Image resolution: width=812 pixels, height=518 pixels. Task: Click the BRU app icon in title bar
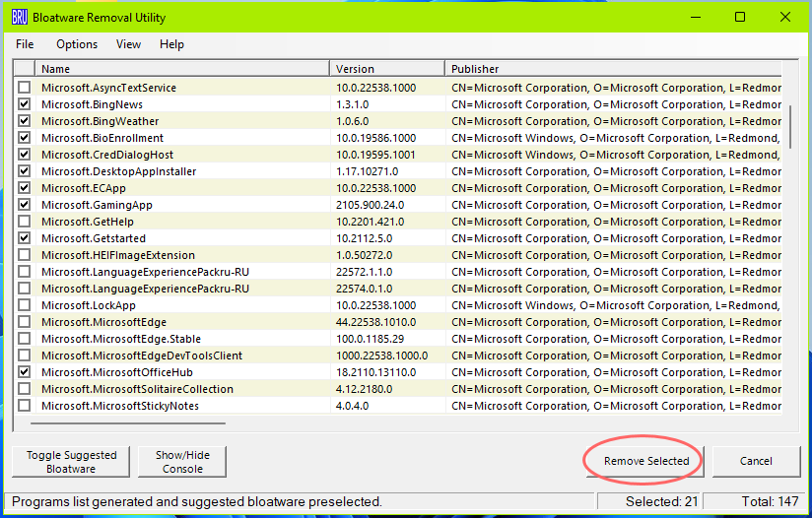pos(19,17)
